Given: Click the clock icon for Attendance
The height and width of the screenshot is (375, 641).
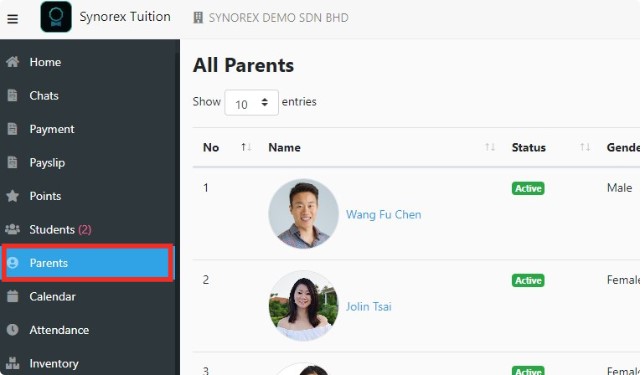Looking at the screenshot, I should [12, 330].
